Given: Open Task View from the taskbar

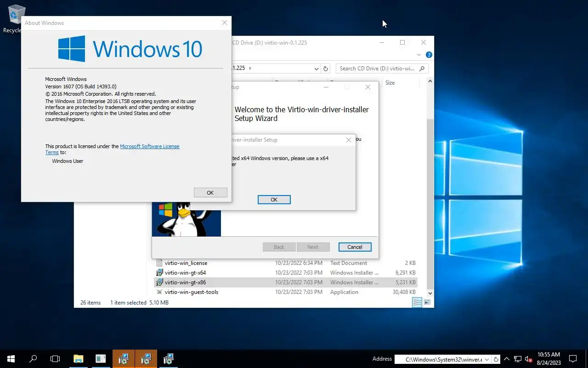Looking at the screenshot, I should coord(55,359).
